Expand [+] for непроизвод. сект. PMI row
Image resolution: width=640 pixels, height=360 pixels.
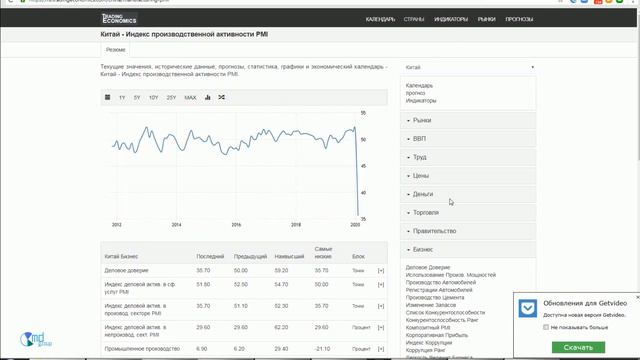[381, 327]
